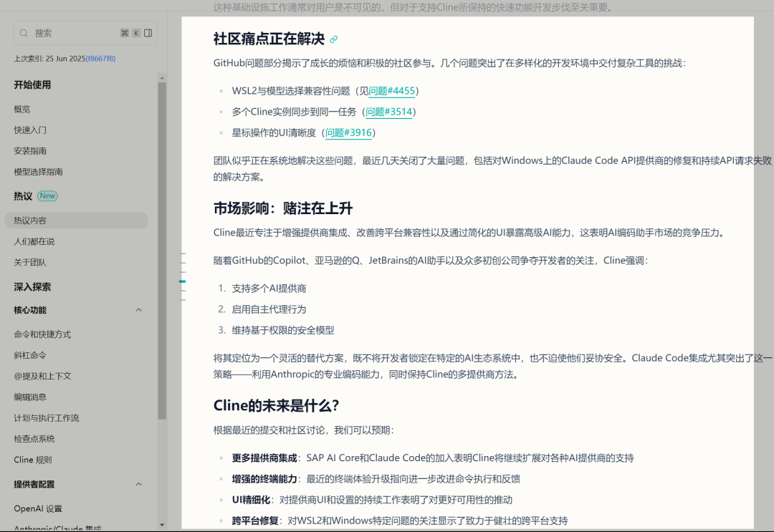Viewport: 774px width, 532px height.
Task: Open 问题#4455 link
Action: pos(392,91)
